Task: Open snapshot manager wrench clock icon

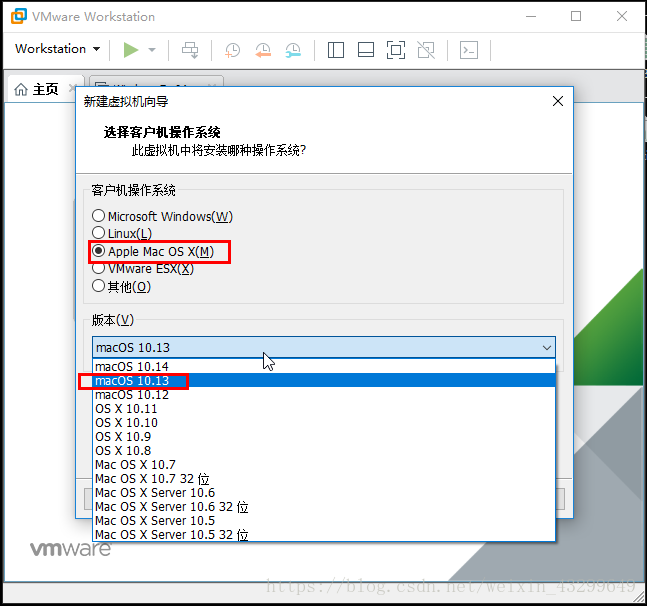Action: point(293,50)
